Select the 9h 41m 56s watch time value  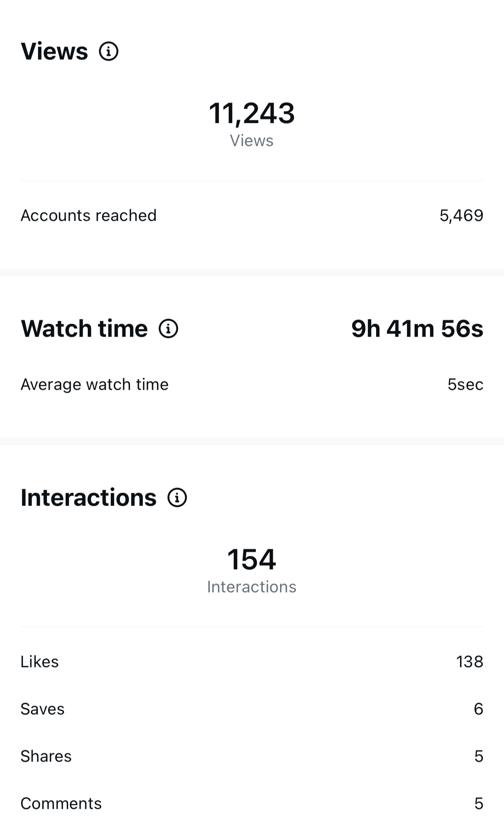tap(417, 328)
